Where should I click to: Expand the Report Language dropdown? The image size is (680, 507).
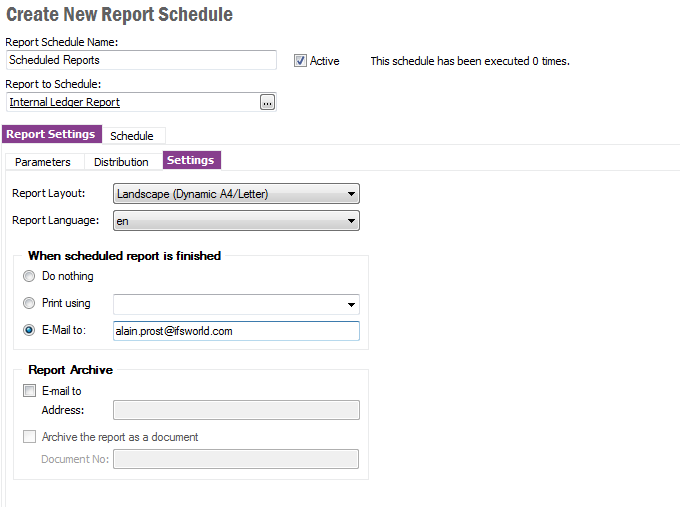[236, 220]
